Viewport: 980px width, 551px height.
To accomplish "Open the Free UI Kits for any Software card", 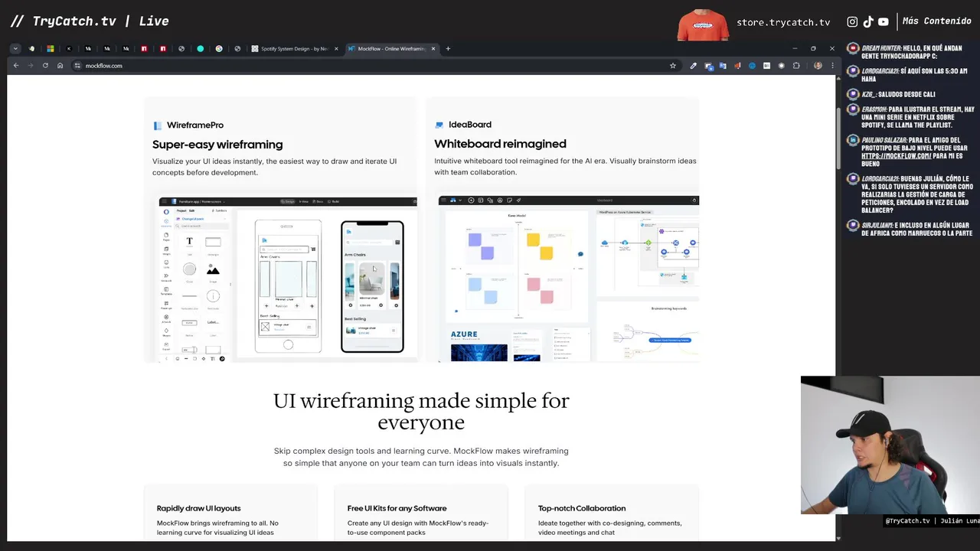I will coord(421,513).
